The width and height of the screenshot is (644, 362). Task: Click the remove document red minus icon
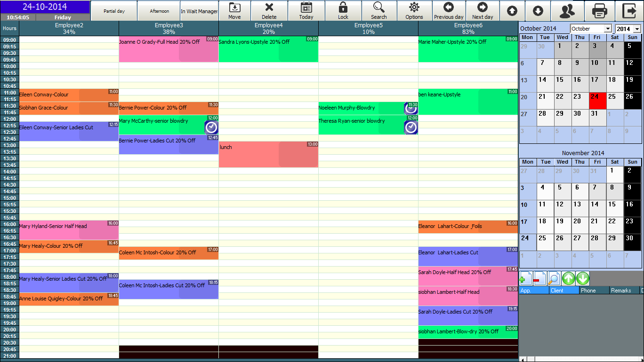[x=539, y=278]
